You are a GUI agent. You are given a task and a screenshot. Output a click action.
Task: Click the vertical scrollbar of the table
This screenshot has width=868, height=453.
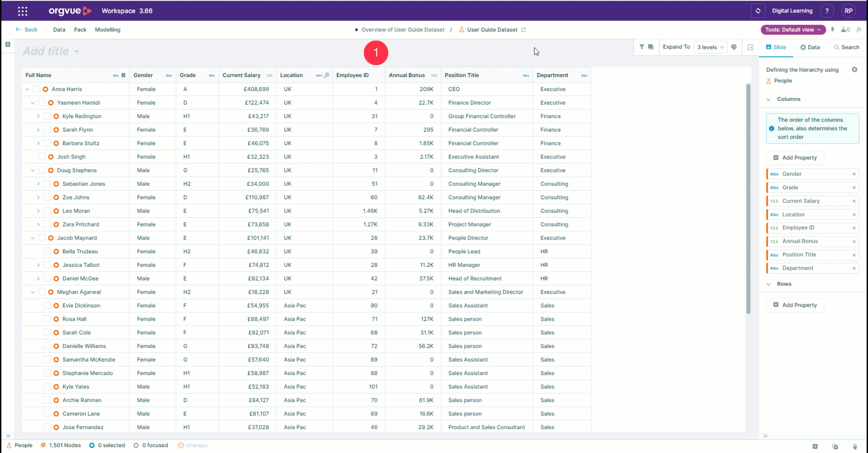[748, 198]
